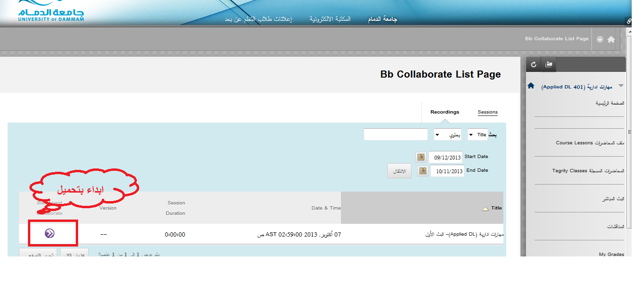Click the breadcrumb home icon
Image resolution: width=644 pixels, height=291 pixels.
pos(611,40)
